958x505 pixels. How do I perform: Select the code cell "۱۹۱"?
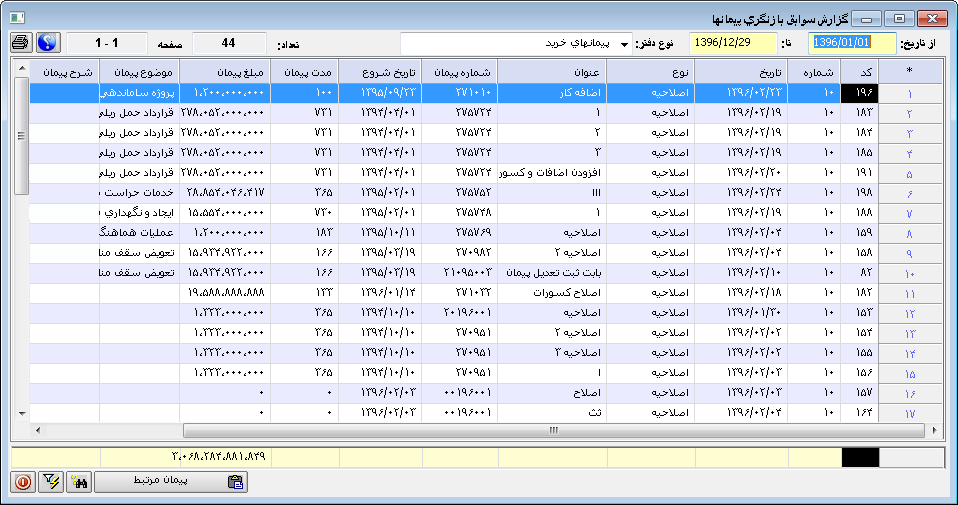click(860, 173)
